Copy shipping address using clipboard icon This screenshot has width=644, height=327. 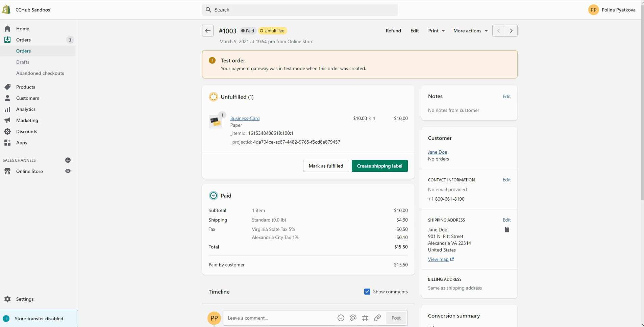point(507,230)
